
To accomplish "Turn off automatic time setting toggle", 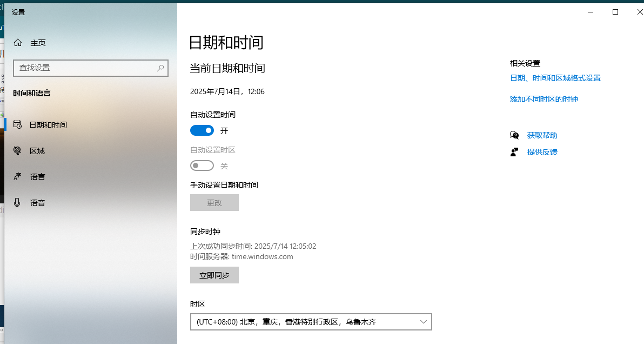I will coord(202,130).
